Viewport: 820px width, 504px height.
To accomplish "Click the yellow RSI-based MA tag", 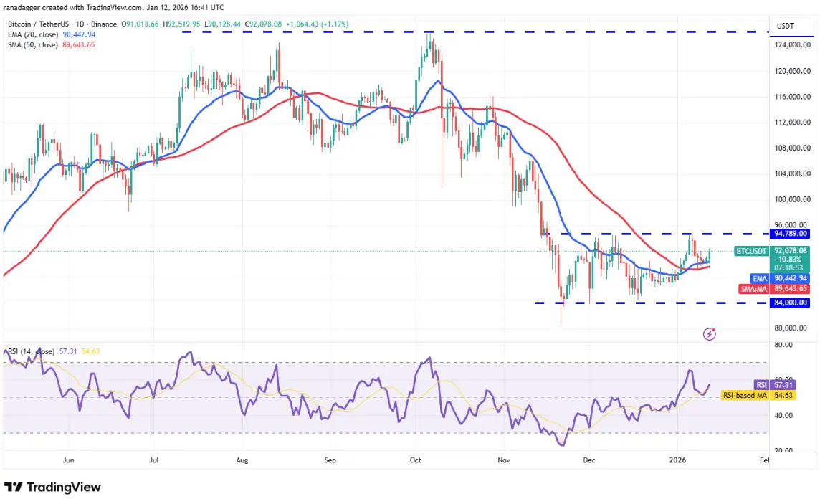I will click(745, 395).
